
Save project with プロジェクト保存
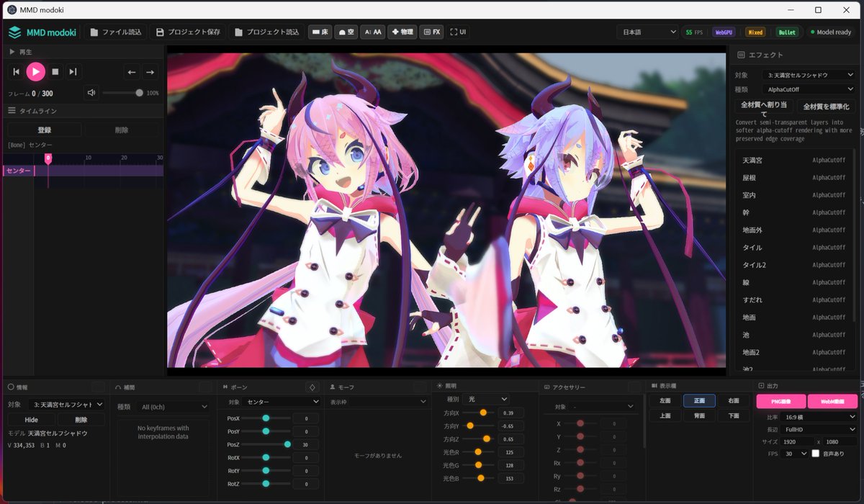pyautogui.click(x=188, y=32)
